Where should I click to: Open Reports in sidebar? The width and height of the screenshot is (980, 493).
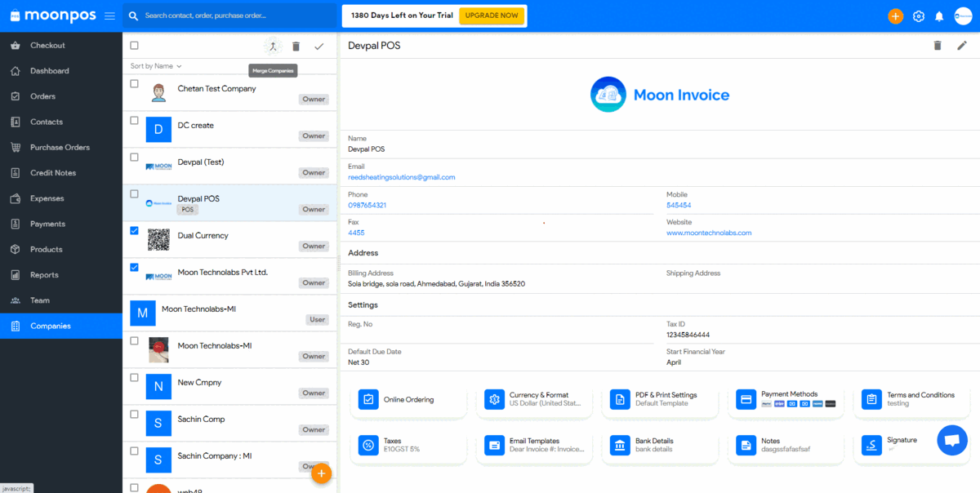(x=61, y=275)
